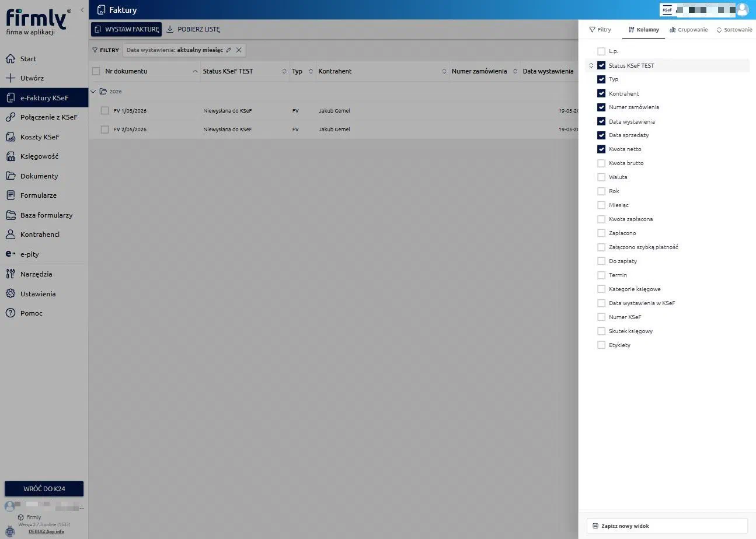Image resolution: width=756 pixels, height=539 pixels.
Task: Click the firmly logo
Action: (39, 19)
